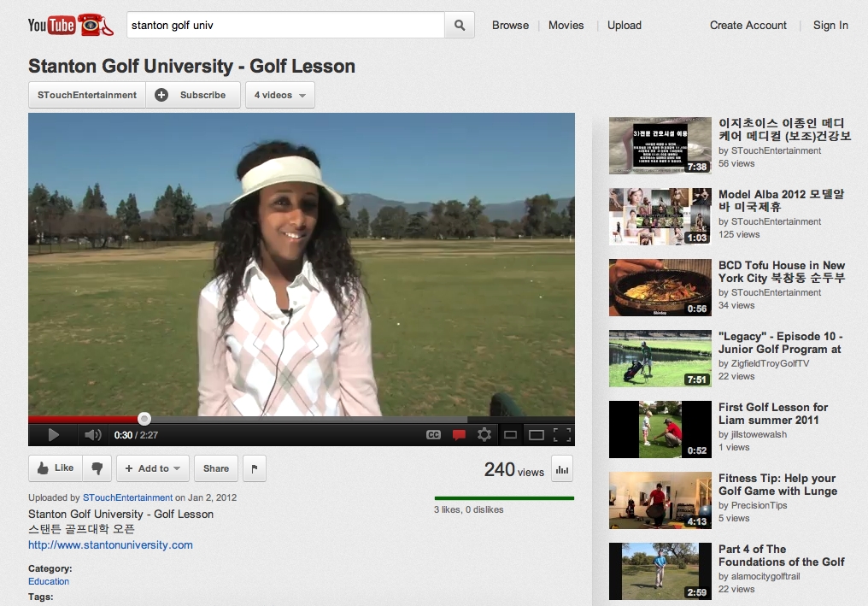Enter fullscreen mode
This screenshot has height=606, width=868.
pyautogui.click(x=561, y=435)
